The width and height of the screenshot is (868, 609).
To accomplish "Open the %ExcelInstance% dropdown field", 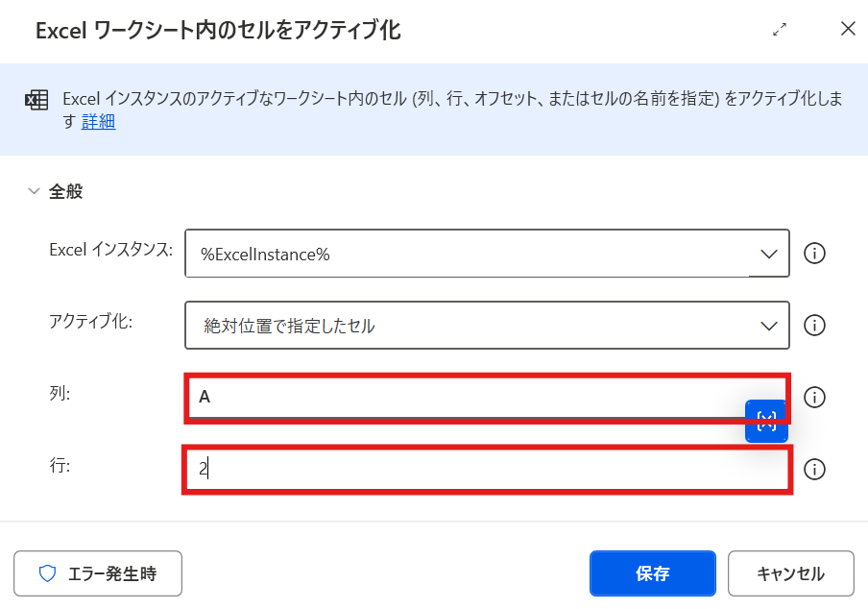I will pyautogui.click(x=487, y=254).
